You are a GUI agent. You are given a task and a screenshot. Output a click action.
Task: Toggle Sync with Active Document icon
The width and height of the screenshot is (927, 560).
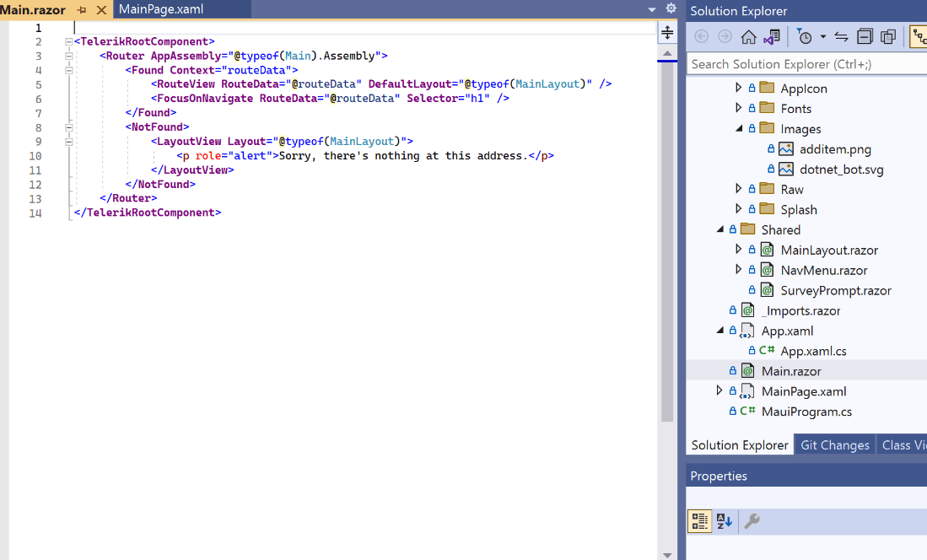click(841, 36)
